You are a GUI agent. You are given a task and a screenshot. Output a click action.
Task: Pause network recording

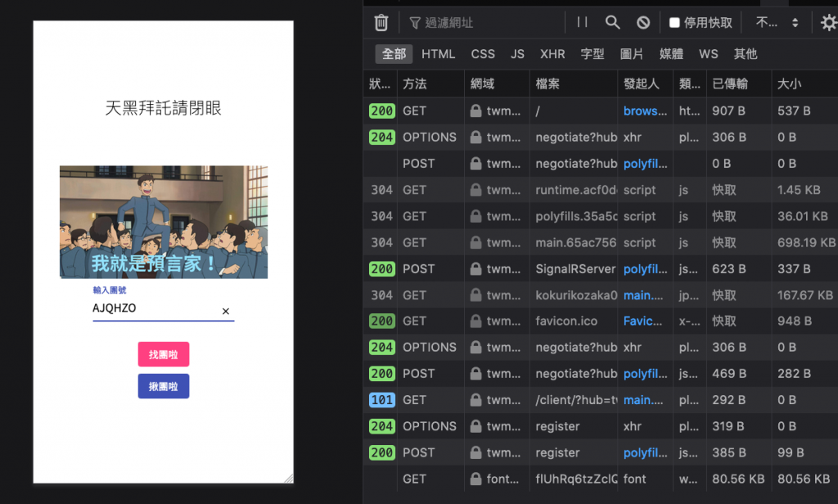[582, 22]
